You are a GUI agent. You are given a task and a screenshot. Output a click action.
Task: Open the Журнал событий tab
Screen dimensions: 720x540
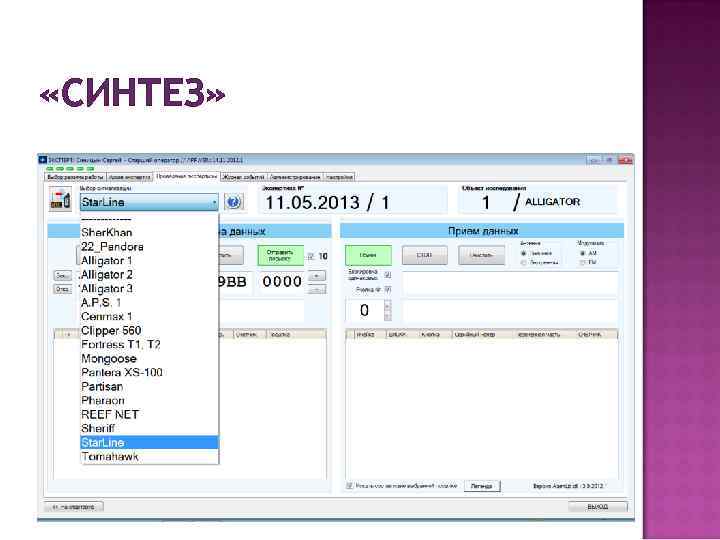pos(243,177)
